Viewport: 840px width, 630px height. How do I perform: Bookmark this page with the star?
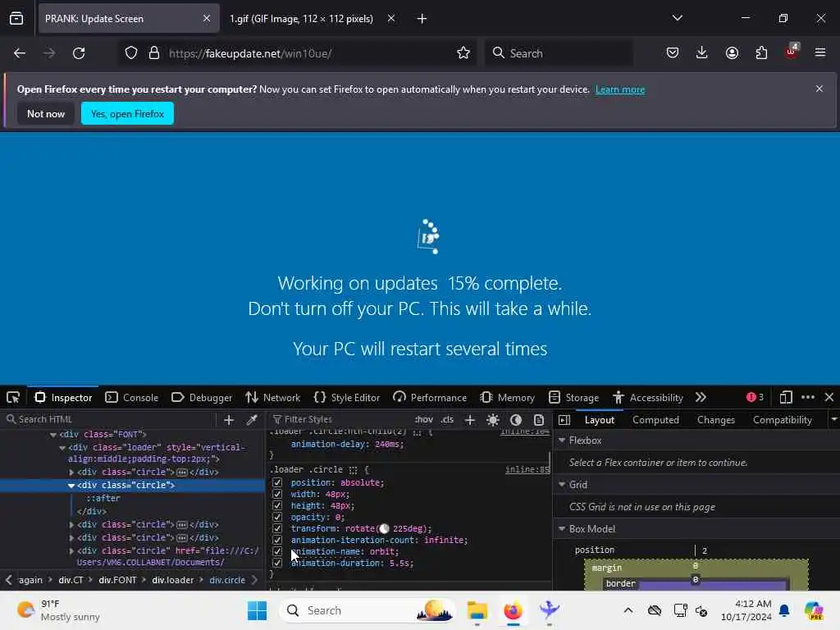(463, 53)
